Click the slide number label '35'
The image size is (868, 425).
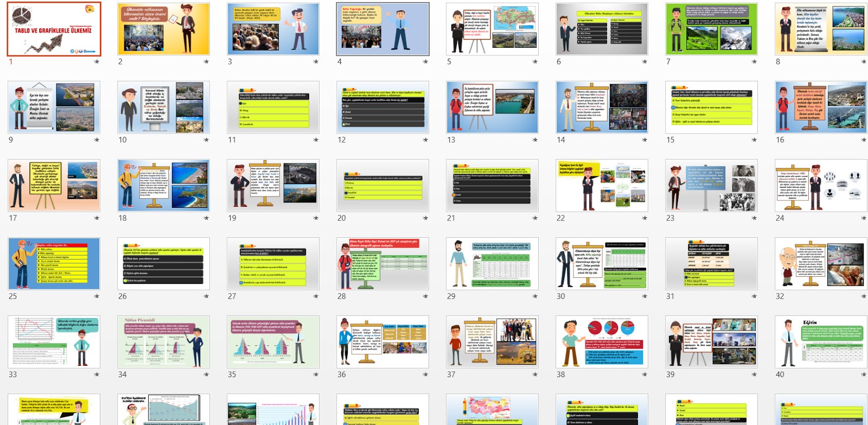pos(232,375)
